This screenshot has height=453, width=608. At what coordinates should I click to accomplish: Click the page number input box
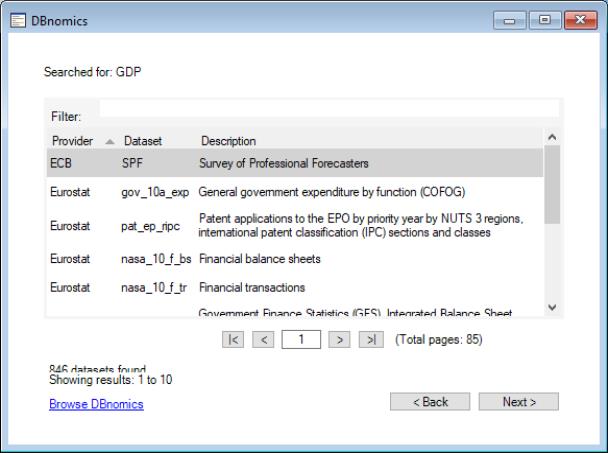[x=301, y=340]
